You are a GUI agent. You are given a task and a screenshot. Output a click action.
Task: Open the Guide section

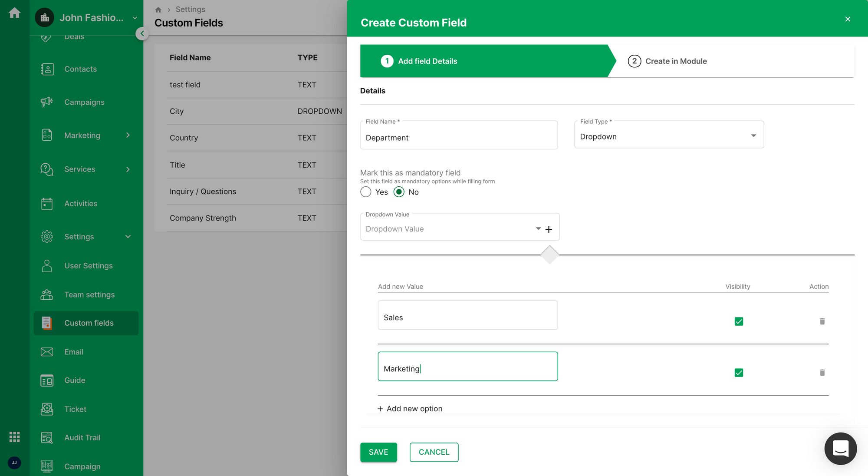tap(75, 380)
